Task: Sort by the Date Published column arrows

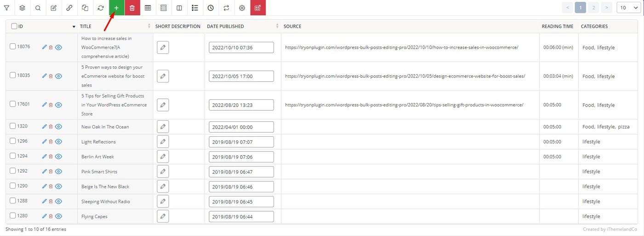Action: click(277, 26)
